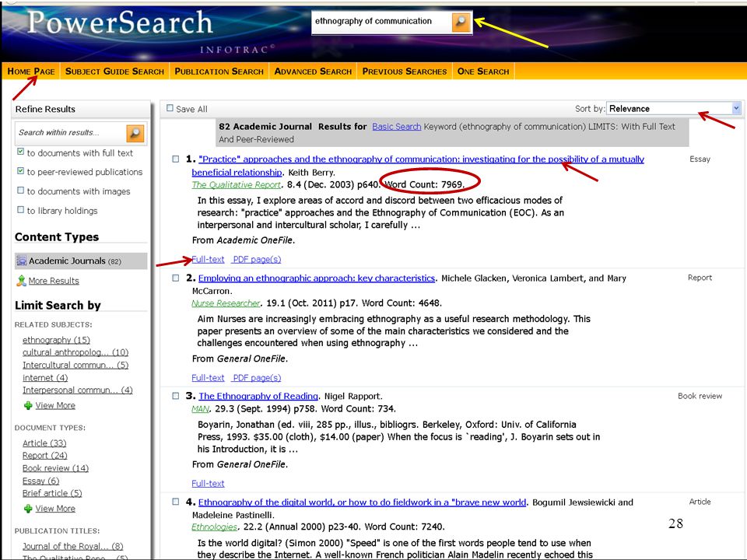The image size is (747, 560).
Task: Expand View More under Related Subjects
Action: coord(55,405)
